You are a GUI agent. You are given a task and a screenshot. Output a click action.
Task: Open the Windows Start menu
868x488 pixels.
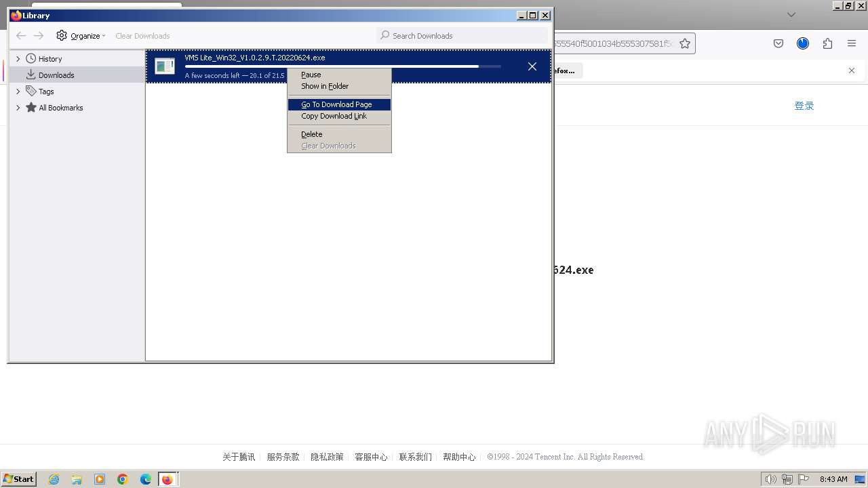tap(19, 479)
